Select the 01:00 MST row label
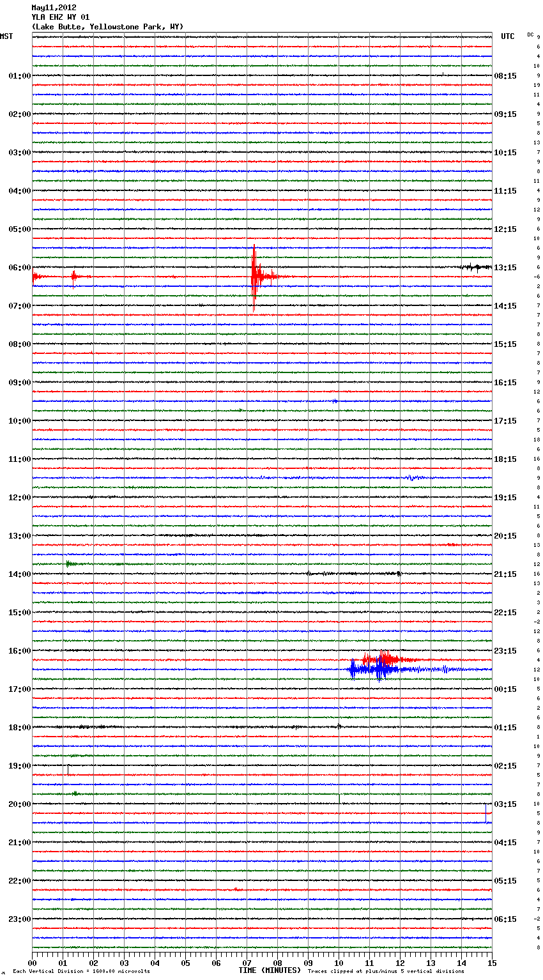 pos(20,75)
